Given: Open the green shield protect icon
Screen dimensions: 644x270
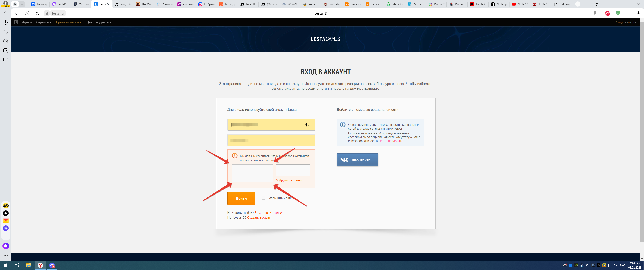Looking at the screenshot, I should click(618, 13).
